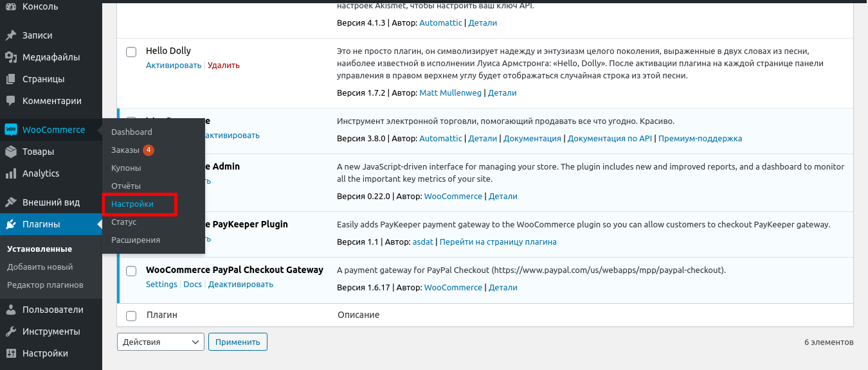This screenshot has width=868, height=370.
Task: Click the paintbrush icon for Внешний вид
Action: 11,202
